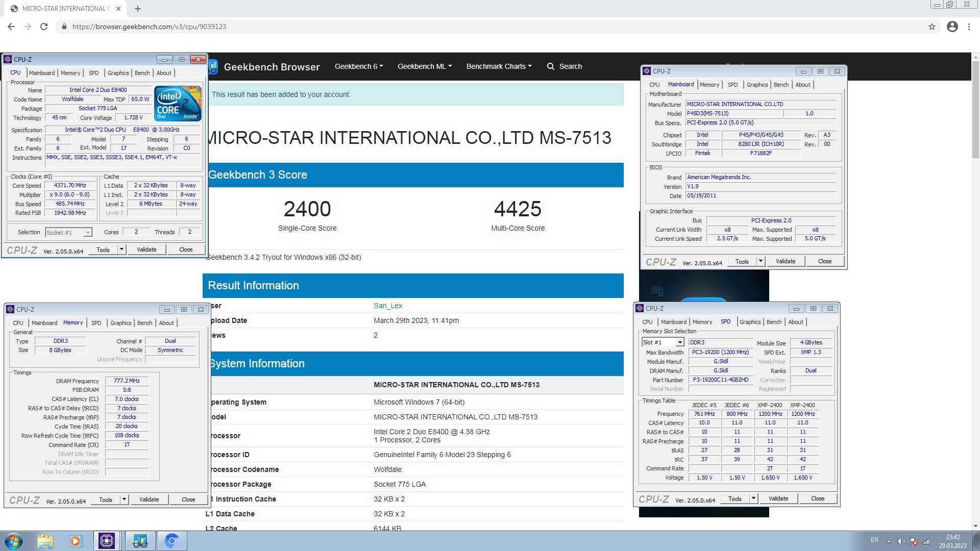Launch the media player taskbar icon
The width and height of the screenshot is (980, 551).
pyautogui.click(x=76, y=541)
